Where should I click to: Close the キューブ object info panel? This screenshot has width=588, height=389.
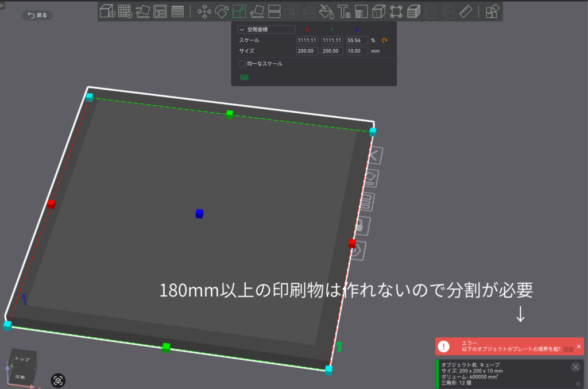575,367
